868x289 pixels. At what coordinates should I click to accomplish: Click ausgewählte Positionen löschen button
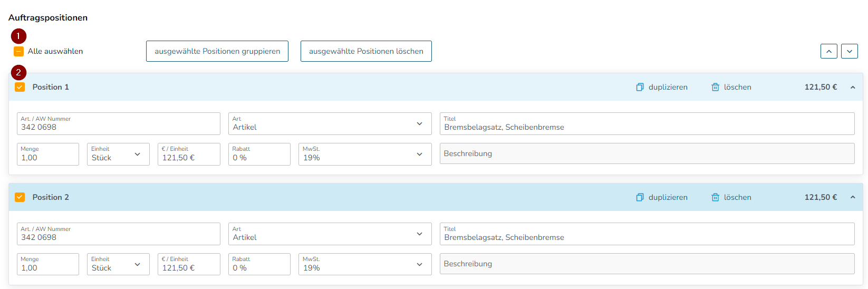366,51
